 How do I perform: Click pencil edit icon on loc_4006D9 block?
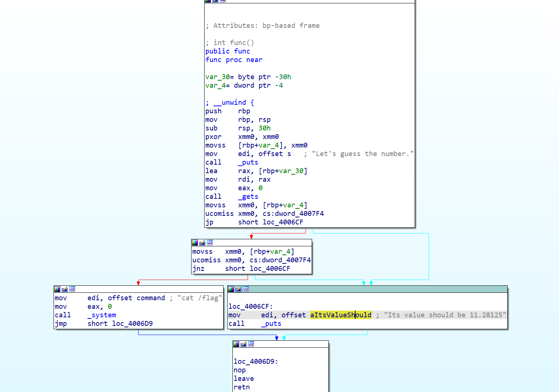pyautogui.click(x=244, y=344)
